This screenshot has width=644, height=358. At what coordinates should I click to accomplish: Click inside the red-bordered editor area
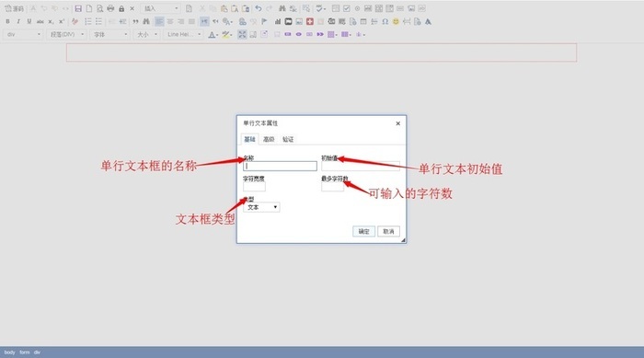point(322,52)
